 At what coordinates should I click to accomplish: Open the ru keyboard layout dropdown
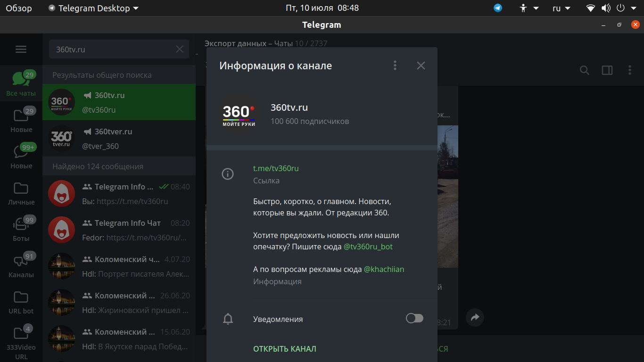coord(561,8)
